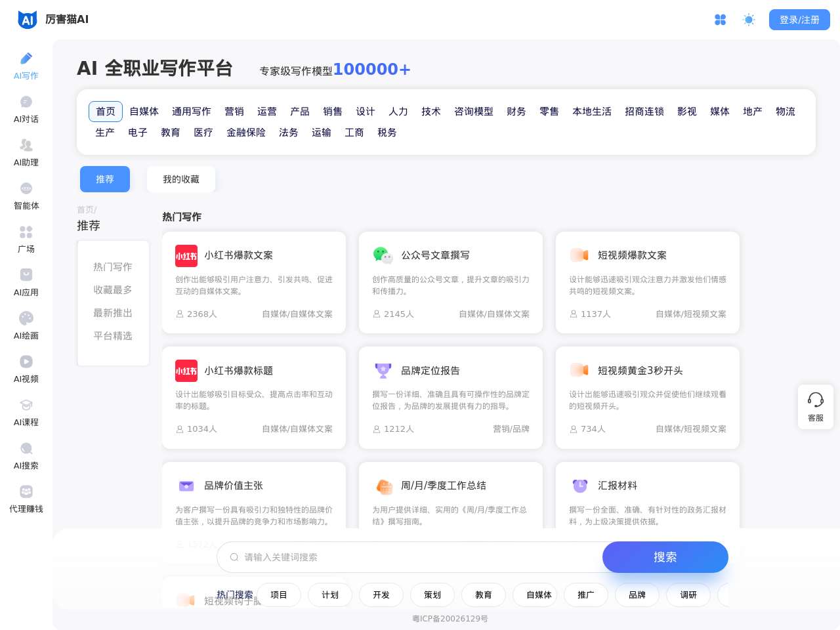This screenshot has height=630, width=840.
Task: Select the 自媒体 category tab
Action: point(144,112)
